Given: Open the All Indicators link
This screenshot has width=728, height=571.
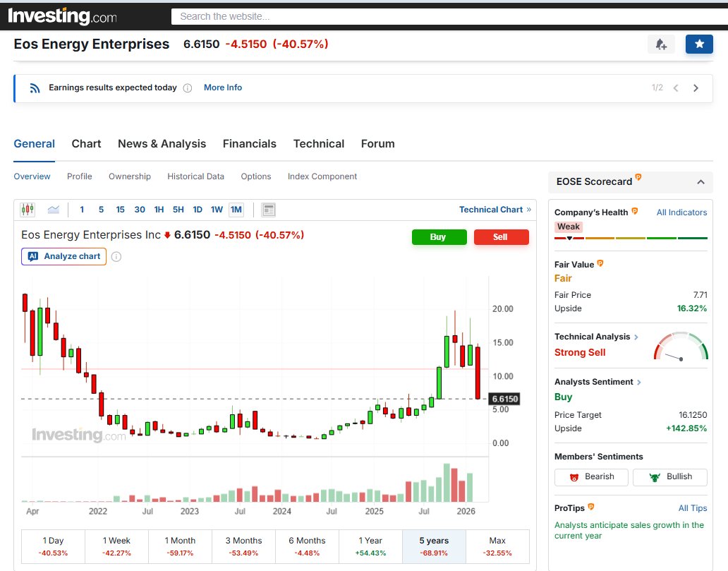Looking at the screenshot, I should 681,212.
